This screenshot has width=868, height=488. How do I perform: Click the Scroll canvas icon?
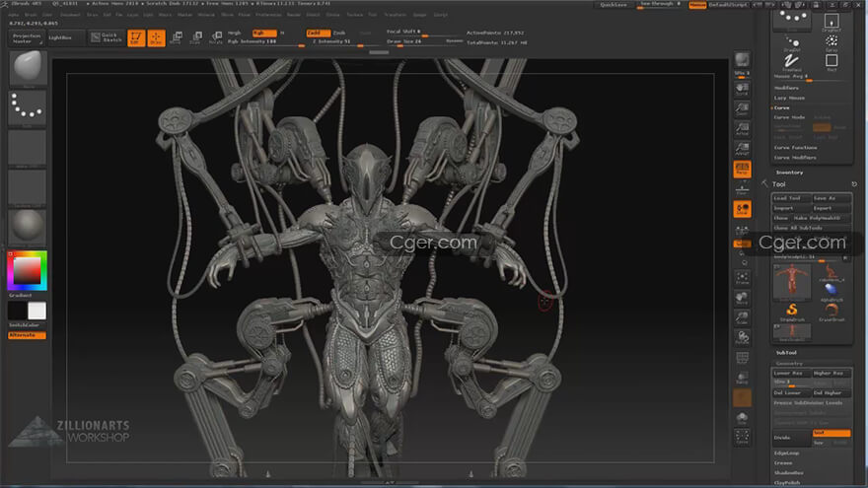pyautogui.click(x=742, y=89)
